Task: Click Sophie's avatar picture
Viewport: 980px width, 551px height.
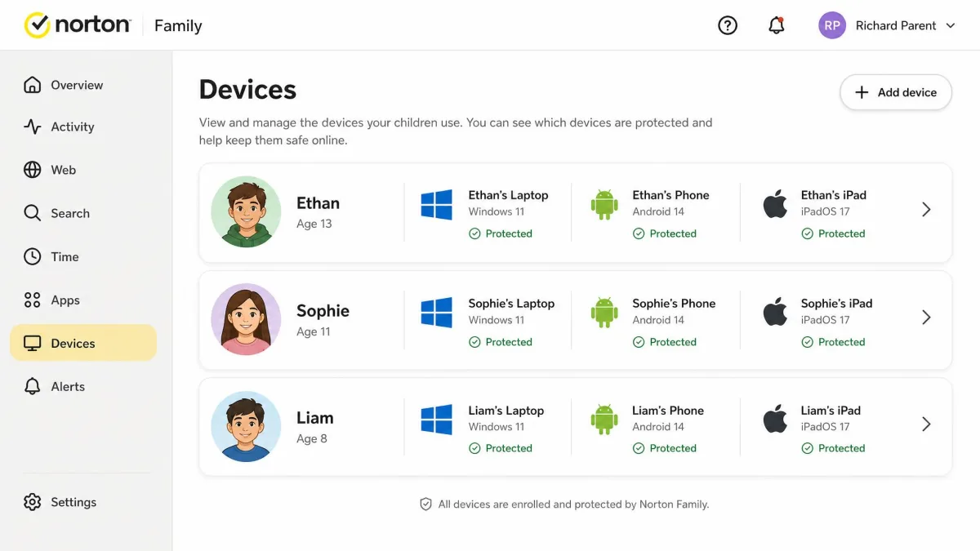Action: (246, 319)
